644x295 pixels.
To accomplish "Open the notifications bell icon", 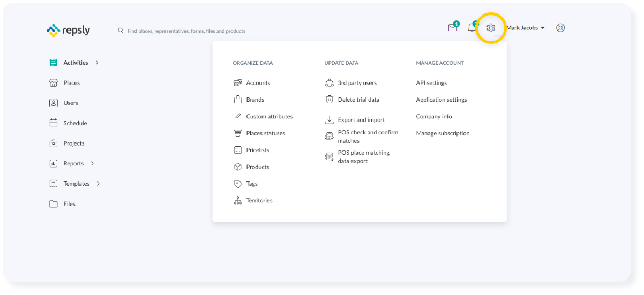I will tap(471, 28).
